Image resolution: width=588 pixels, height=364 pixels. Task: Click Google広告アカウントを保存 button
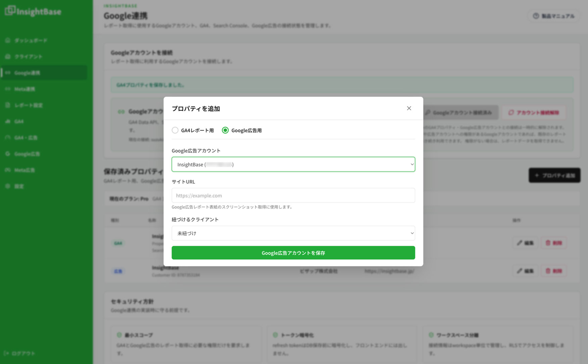293,253
